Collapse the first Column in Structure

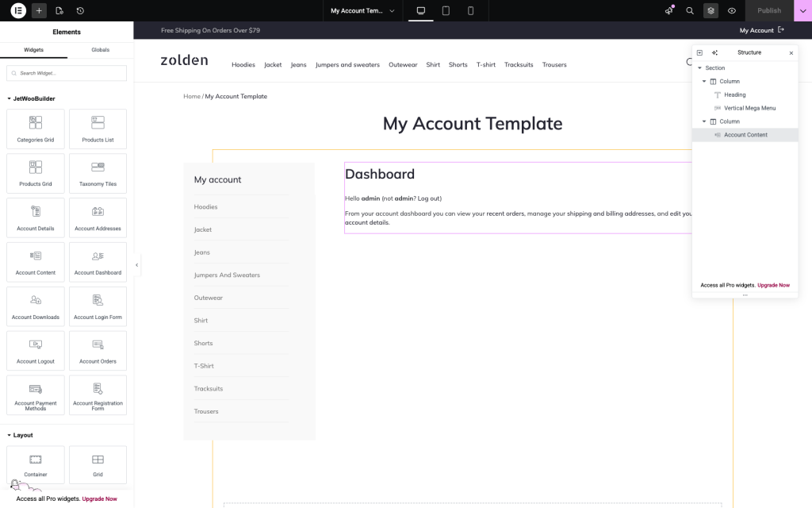pyautogui.click(x=704, y=82)
